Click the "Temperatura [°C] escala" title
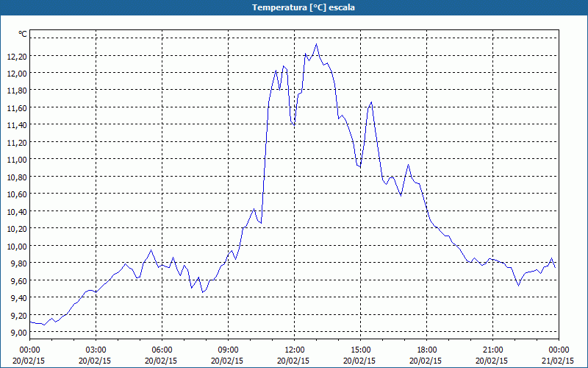Image resolution: width=588 pixels, height=368 pixels. [x=304, y=7]
